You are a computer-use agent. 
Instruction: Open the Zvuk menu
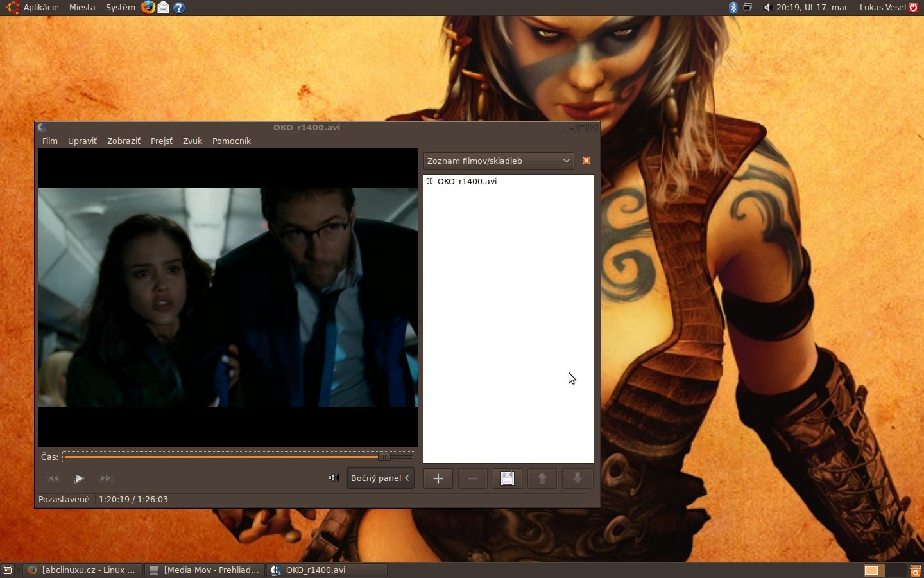[193, 141]
